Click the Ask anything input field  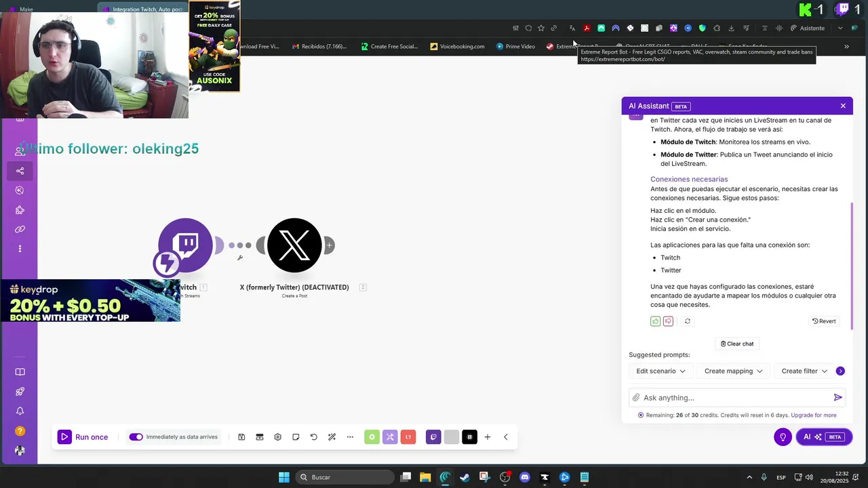coord(736,398)
